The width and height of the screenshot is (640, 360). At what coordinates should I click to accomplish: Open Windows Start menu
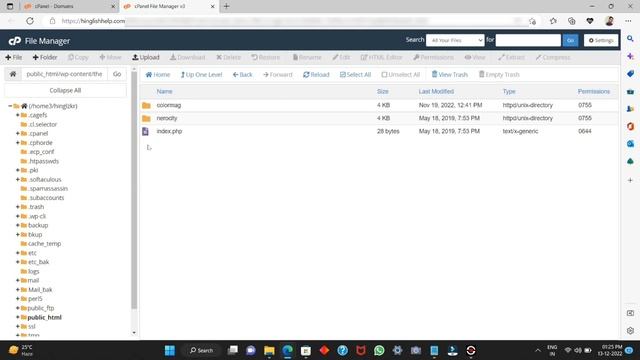pyautogui.click(x=169, y=350)
